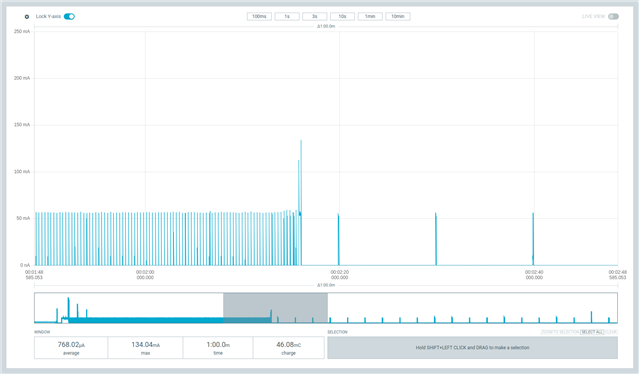Set time window to 10min
This screenshot has width=639, height=374.
point(398,16)
